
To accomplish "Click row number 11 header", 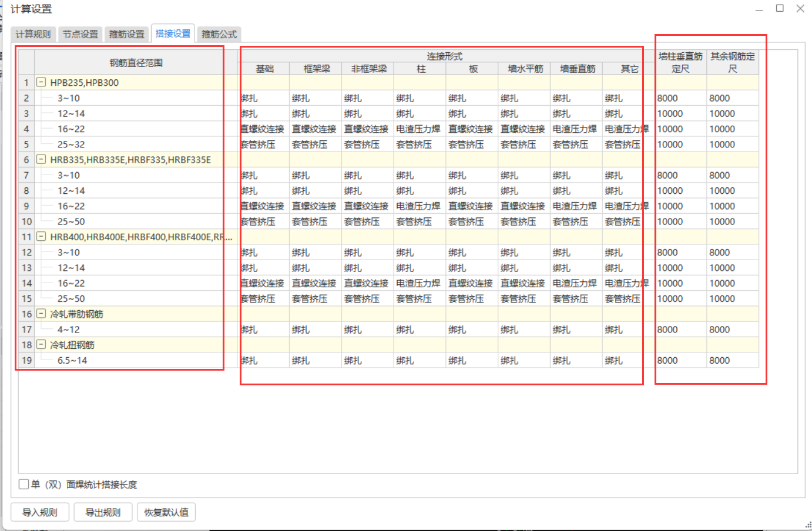I will (x=26, y=237).
